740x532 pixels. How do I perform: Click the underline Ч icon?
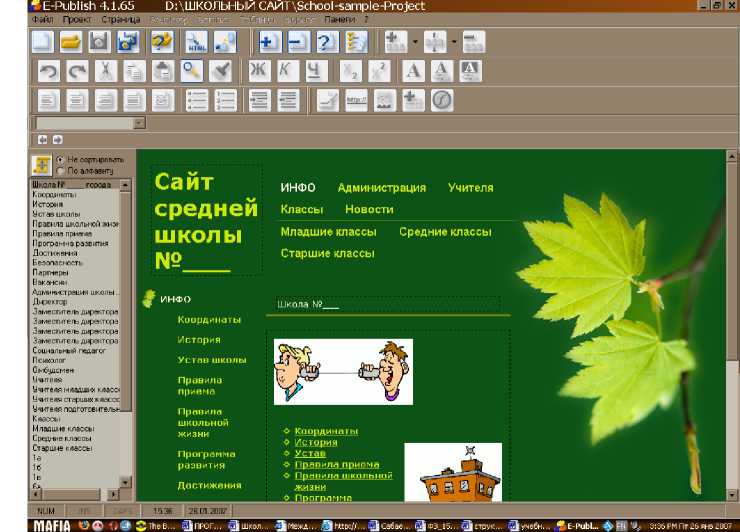pos(315,71)
